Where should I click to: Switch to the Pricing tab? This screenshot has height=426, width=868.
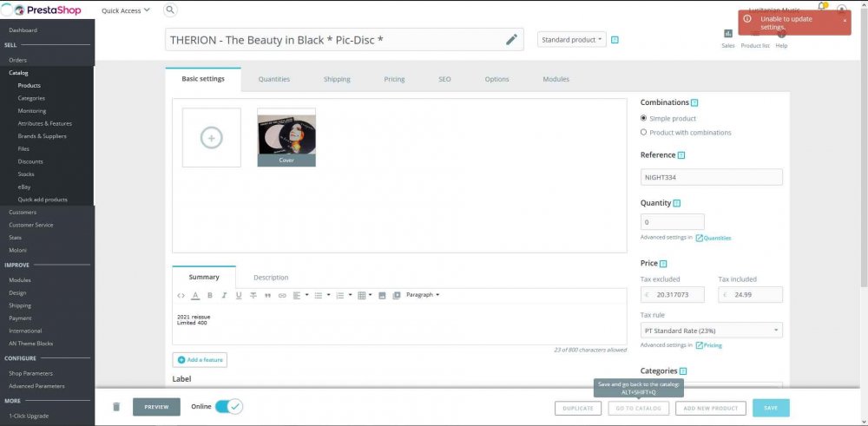point(394,79)
